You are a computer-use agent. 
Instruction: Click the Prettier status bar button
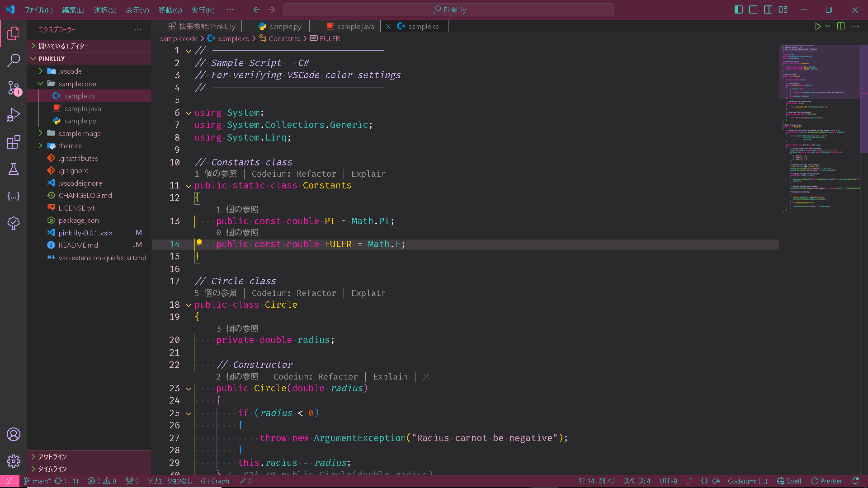coord(826,481)
